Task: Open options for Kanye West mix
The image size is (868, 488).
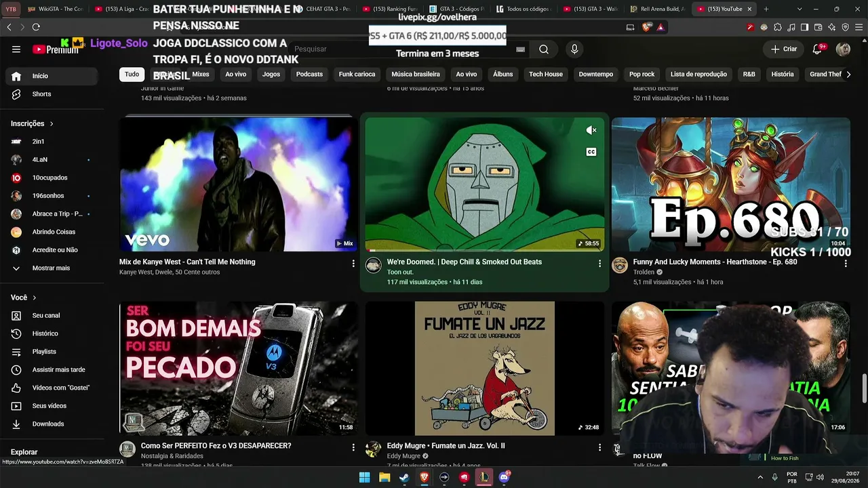Action: 353,263
